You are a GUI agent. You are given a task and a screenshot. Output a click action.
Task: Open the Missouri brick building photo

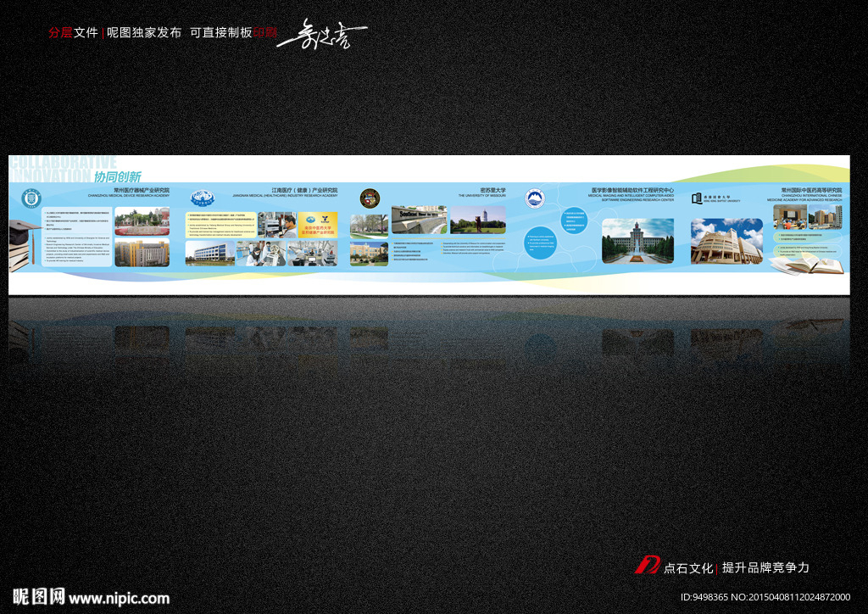click(370, 254)
